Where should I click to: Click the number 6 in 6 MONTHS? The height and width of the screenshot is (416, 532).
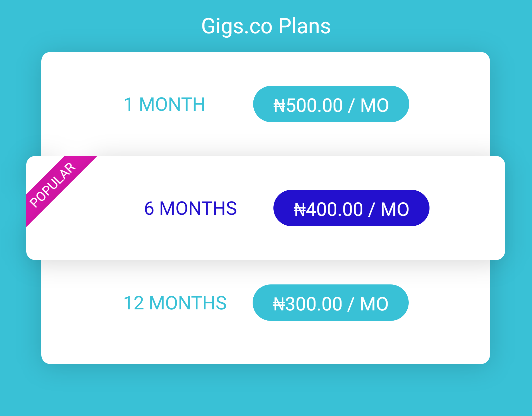click(149, 209)
